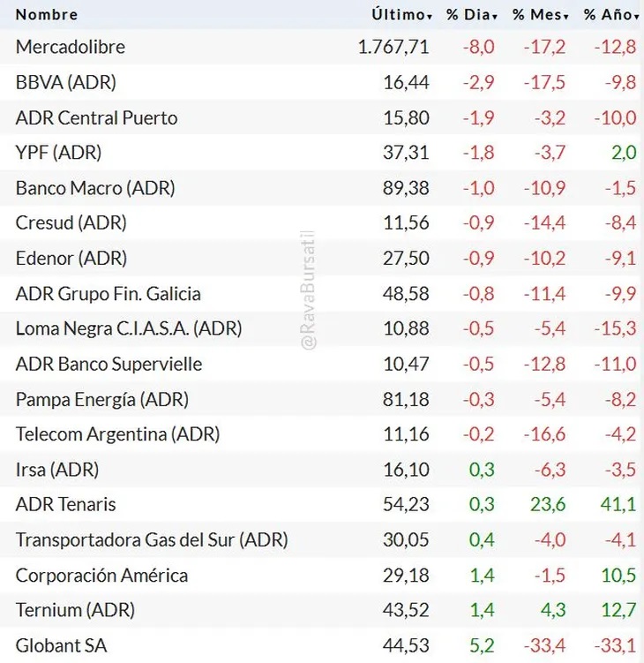Viewport: 644px width, 663px height.
Task: Sort by % Año column arrow
Action: click(x=637, y=17)
